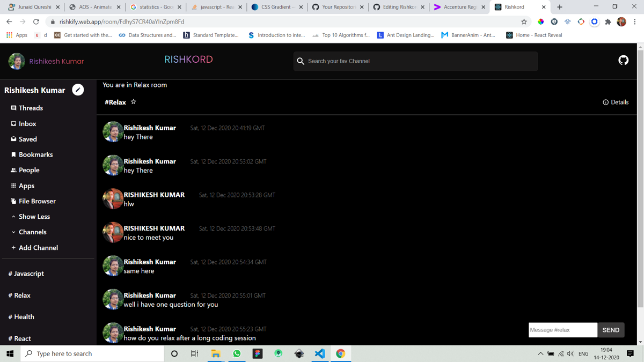Select the # Health channel
Viewport: 644px width, 362px height.
click(21, 316)
